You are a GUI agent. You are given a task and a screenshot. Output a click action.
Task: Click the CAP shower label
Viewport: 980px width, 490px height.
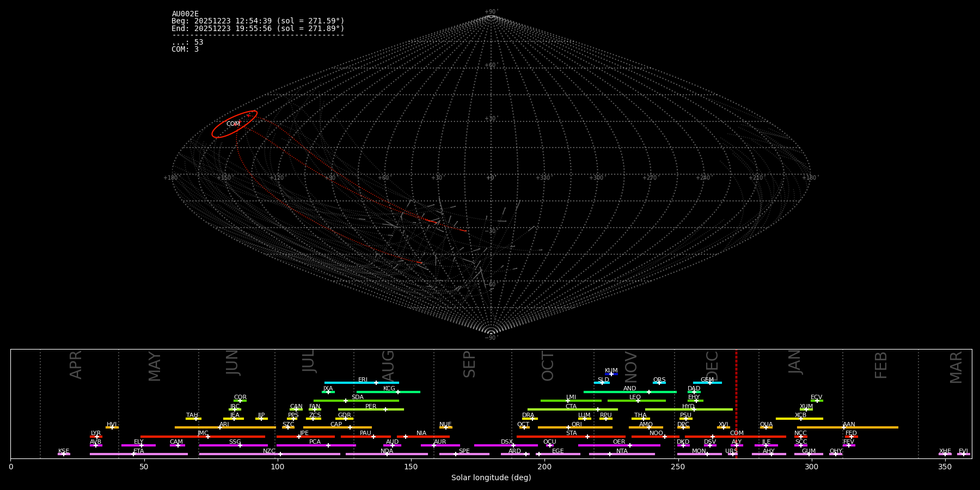pos(336,425)
